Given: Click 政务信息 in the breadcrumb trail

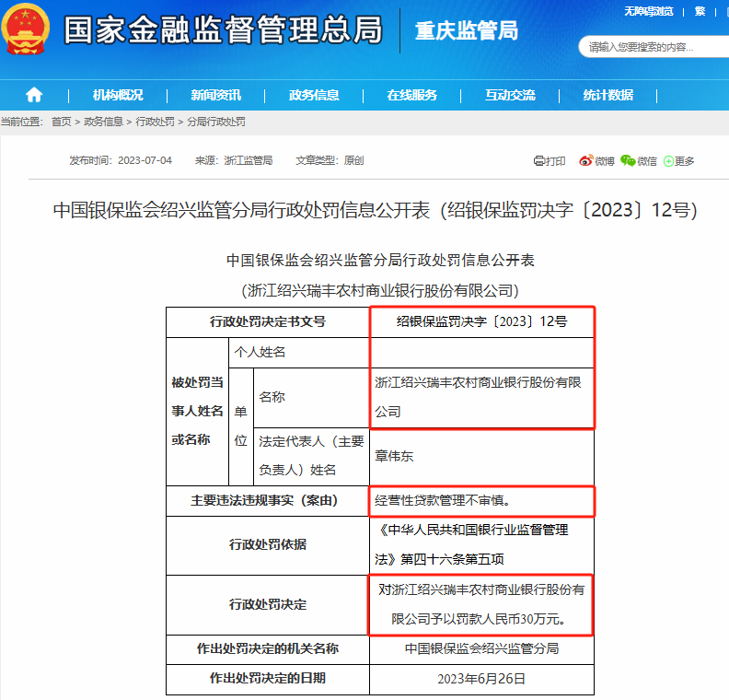Looking at the screenshot, I should (103, 122).
